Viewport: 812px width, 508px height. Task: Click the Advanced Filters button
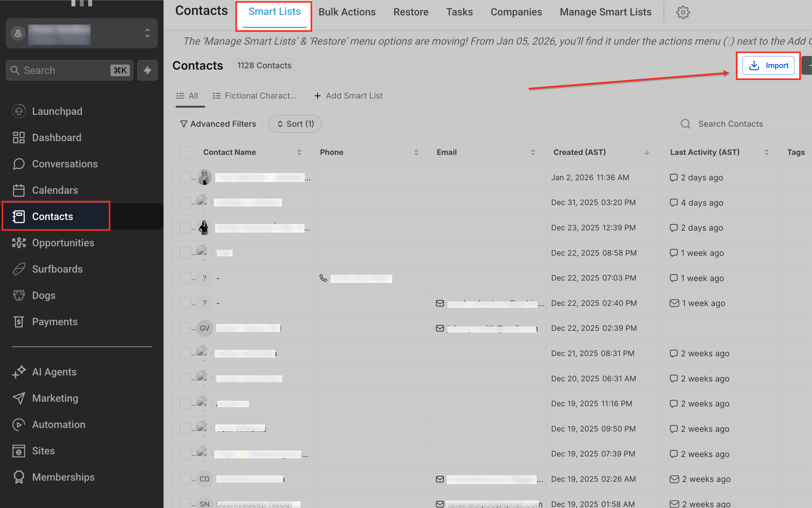[218, 124]
